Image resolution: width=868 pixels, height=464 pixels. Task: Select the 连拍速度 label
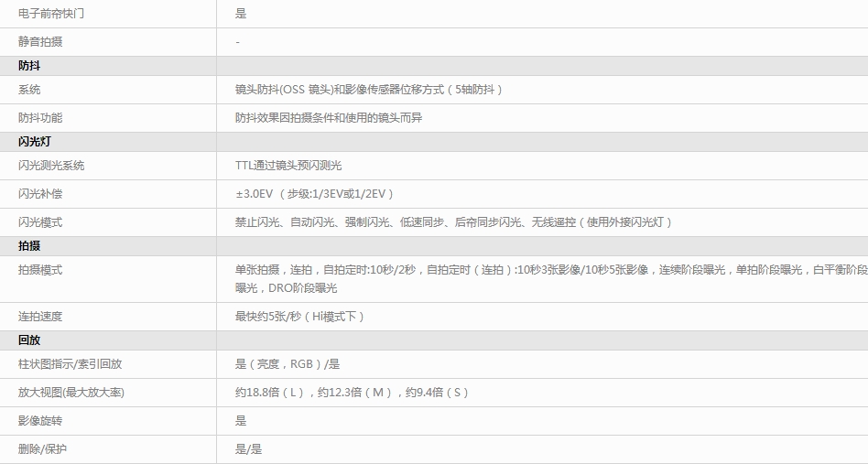(40, 317)
